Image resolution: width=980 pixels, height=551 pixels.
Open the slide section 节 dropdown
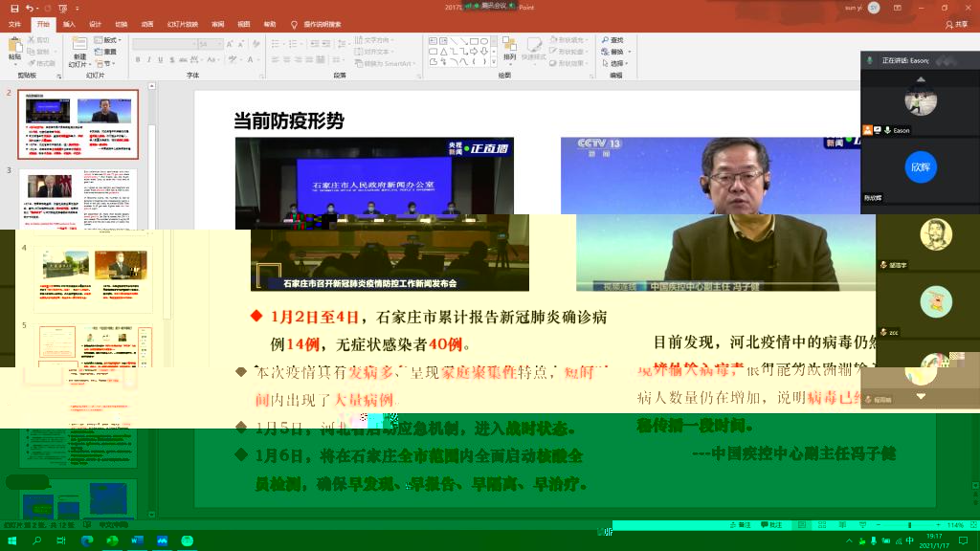(103, 64)
